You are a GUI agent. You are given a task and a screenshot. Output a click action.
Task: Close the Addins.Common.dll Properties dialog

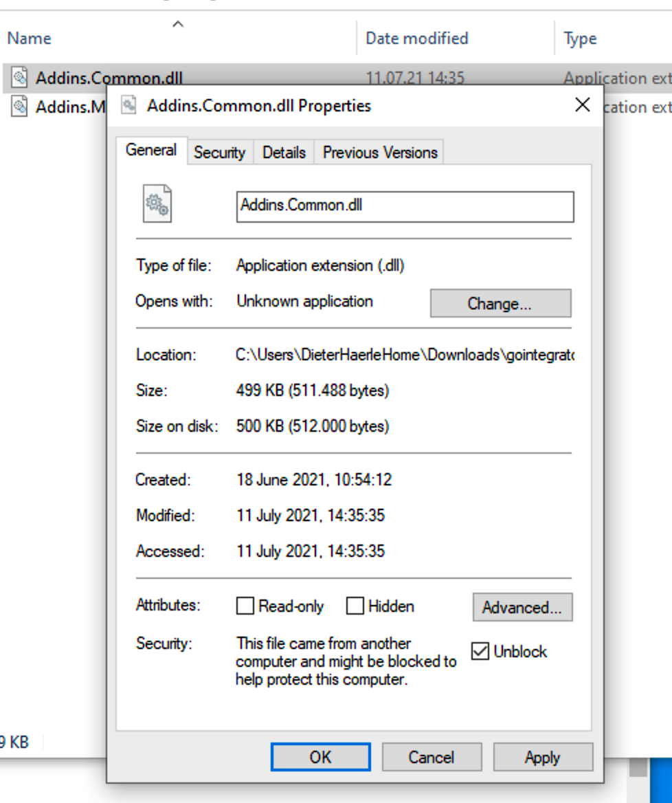(583, 105)
